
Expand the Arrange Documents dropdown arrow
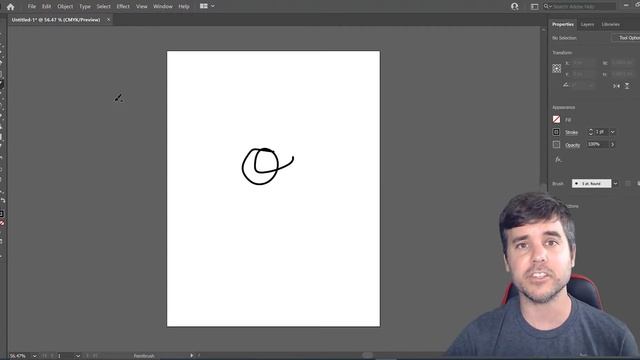click(x=213, y=6)
